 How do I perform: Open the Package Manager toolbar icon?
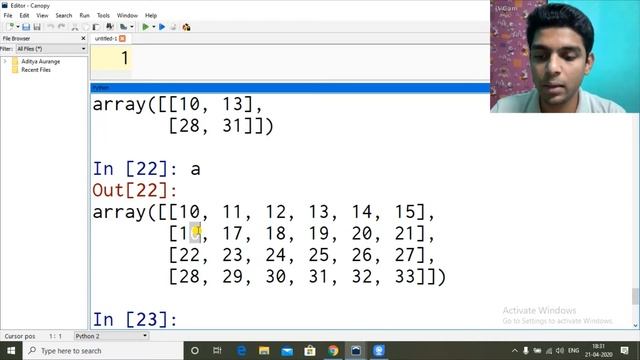pyautogui.click(x=187, y=27)
